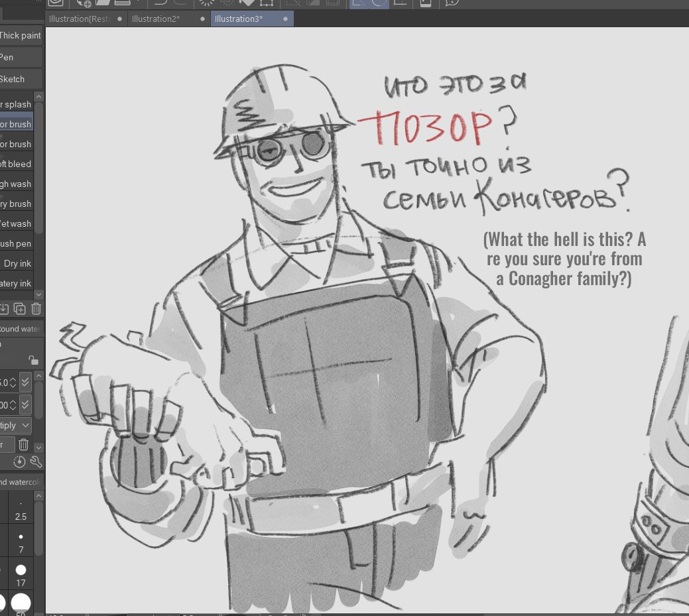Switch to the Illustration2* canvas tab
Image resolution: width=689 pixels, height=616 pixels.
click(x=168, y=19)
